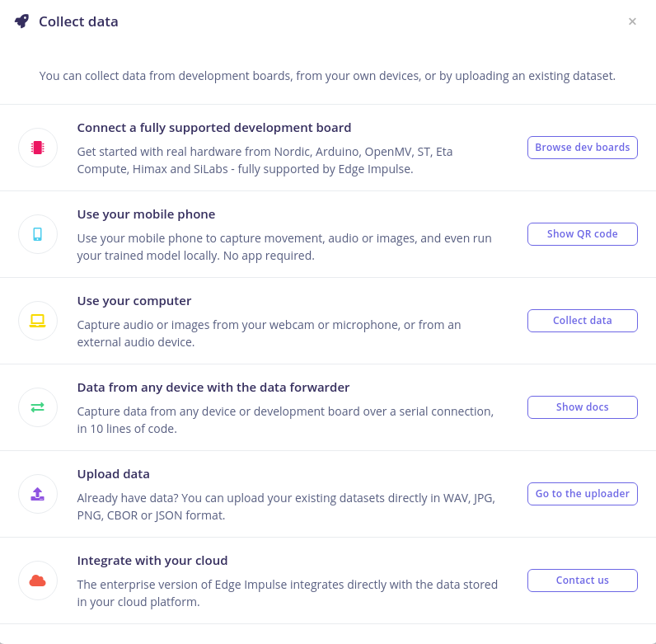Click the green data forwarder arrows icon
656x644 pixels.
[x=38, y=407]
